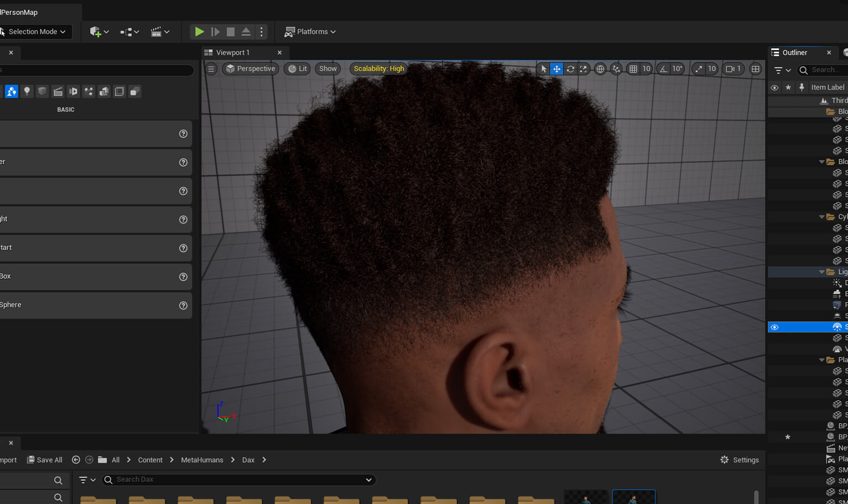This screenshot has height=504, width=848.
Task: Collapse the Cyl folder in the Outliner
Action: tap(822, 217)
